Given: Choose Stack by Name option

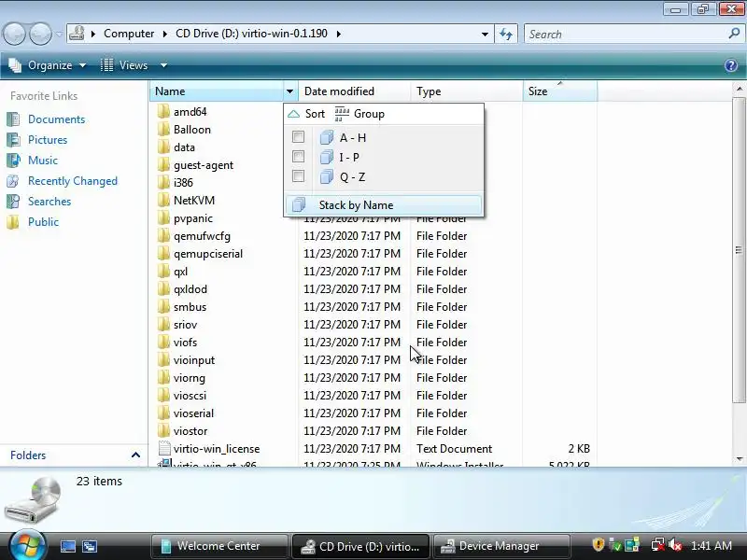Looking at the screenshot, I should point(384,205).
